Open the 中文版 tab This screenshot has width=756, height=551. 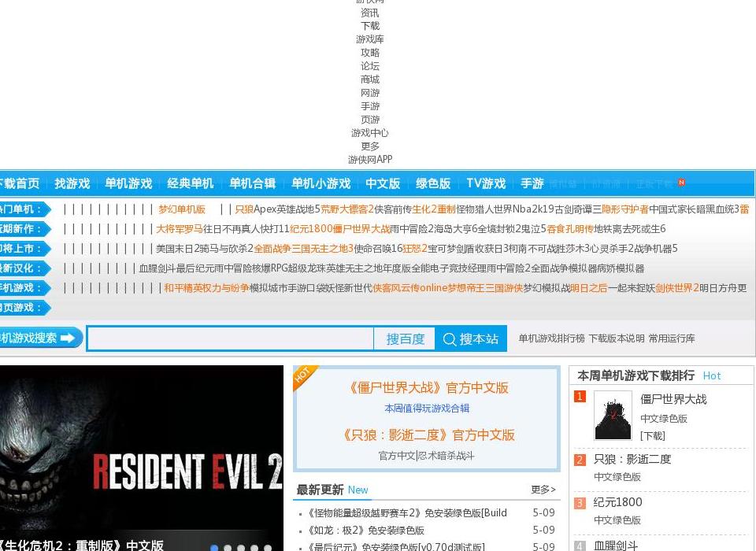(x=383, y=183)
